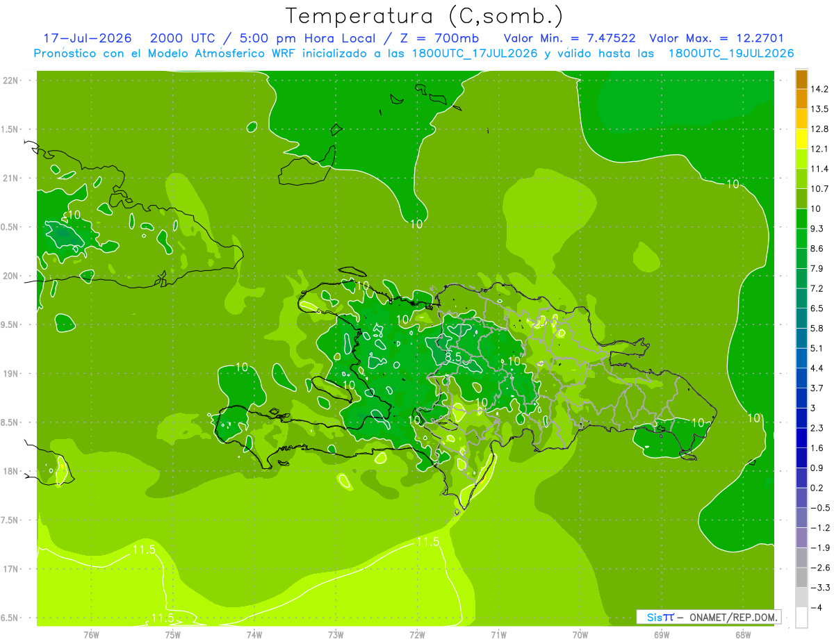Click the "9.3" colorbar label
Screen dimensions: 834x644
coord(817,229)
